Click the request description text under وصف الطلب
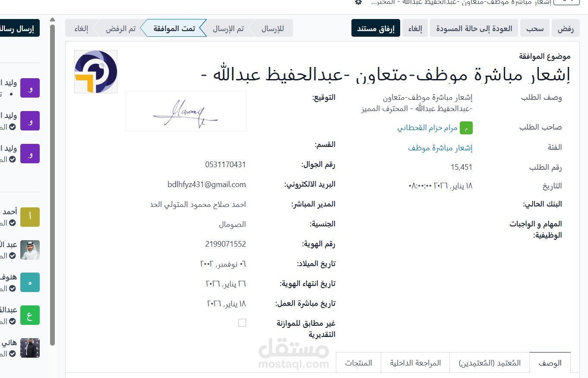 coord(417,103)
